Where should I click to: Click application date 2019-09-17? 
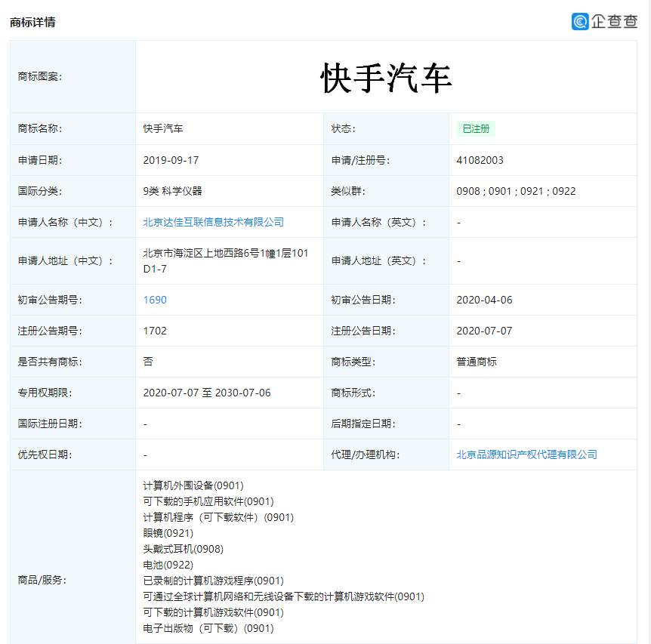click(171, 160)
